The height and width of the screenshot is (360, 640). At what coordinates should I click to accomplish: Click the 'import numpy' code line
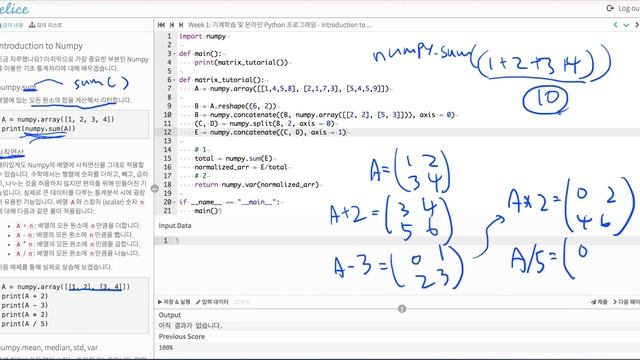click(x=203, y=36)
